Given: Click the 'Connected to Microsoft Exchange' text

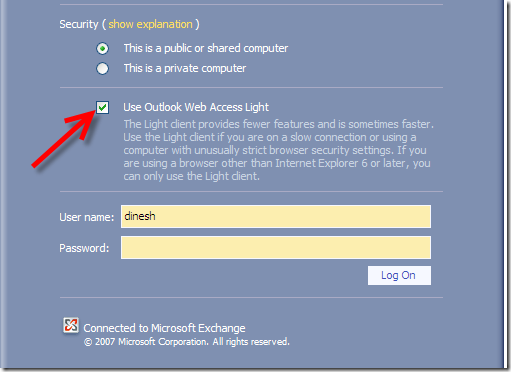Looking at the screenshot, I should pos(164,328).
